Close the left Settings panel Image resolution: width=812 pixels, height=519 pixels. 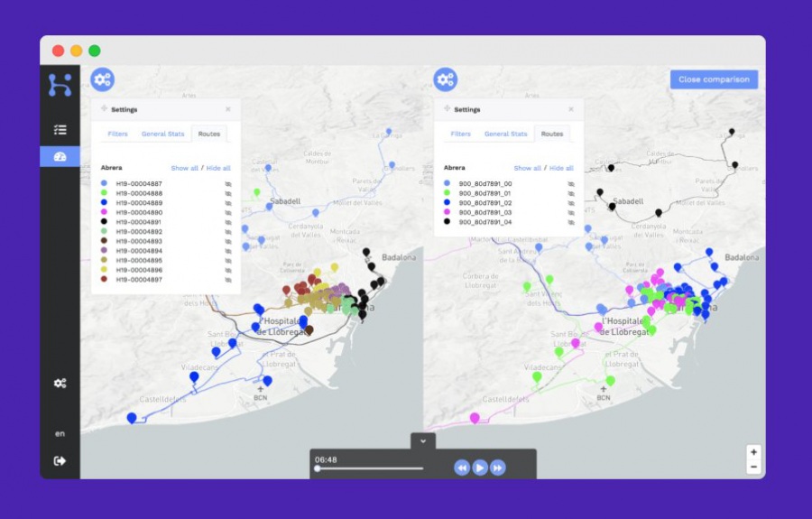click(x=228, y=109)
